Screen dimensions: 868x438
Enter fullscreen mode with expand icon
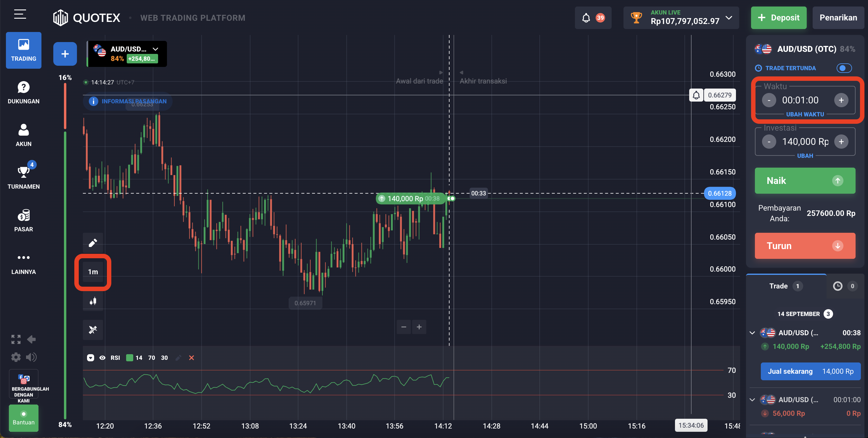pos(16,339)
